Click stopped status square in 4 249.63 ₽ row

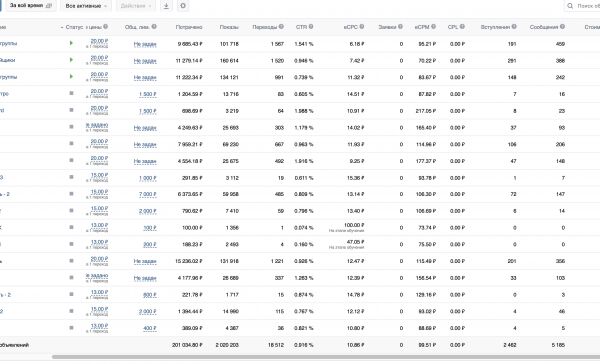click(71, 127)
